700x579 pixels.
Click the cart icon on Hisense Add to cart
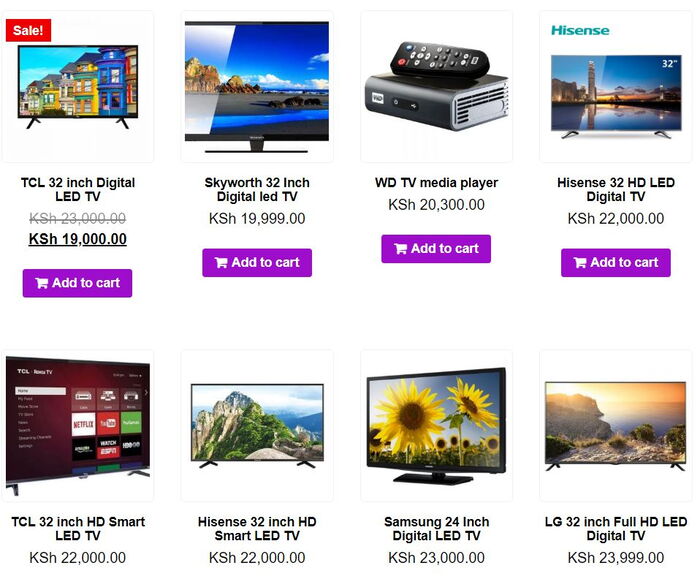pyautogui.click(x=580, y=262)
